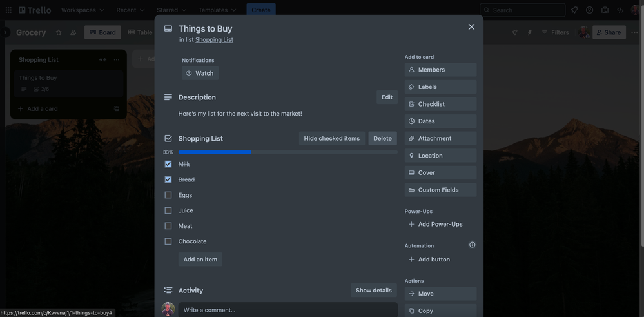This screenshot has height=317, width=644.
Task: Click the Grocery board name
Action: click(x=31, y=32)
